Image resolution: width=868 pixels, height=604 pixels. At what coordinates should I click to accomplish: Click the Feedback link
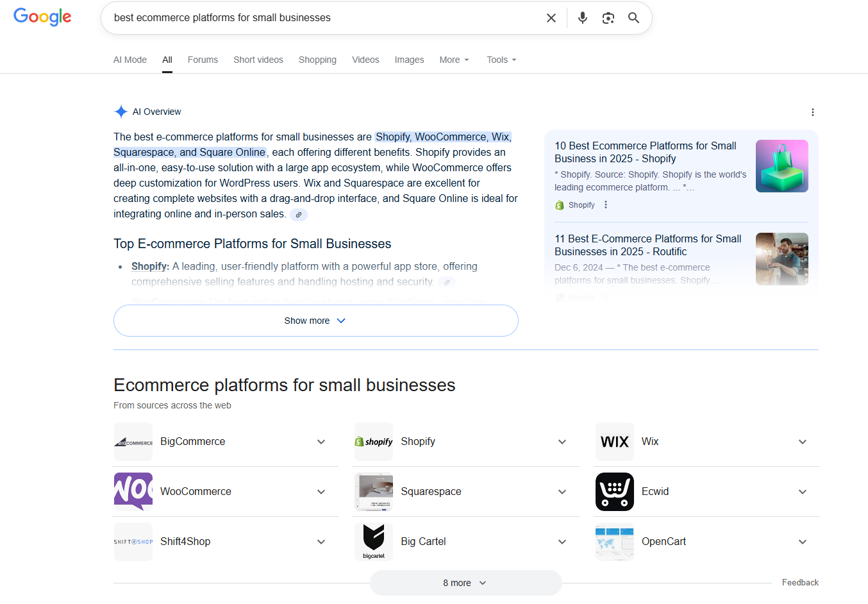(x=800, y=583)
